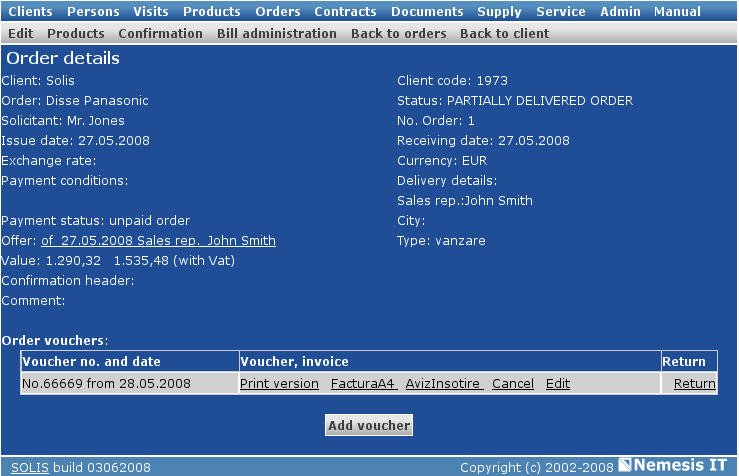Open Bill administration
The width and height of the screenshot is (739, 476).
[277, 33]
